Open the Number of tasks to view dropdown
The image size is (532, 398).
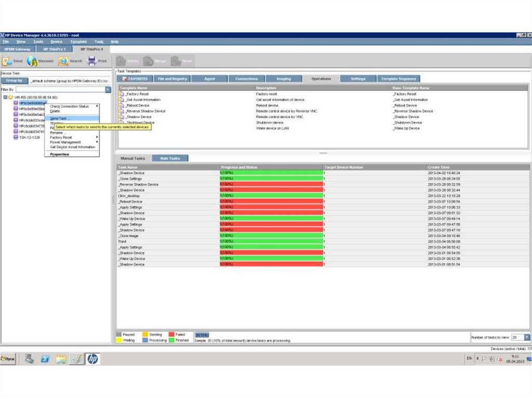coord(527,337)
